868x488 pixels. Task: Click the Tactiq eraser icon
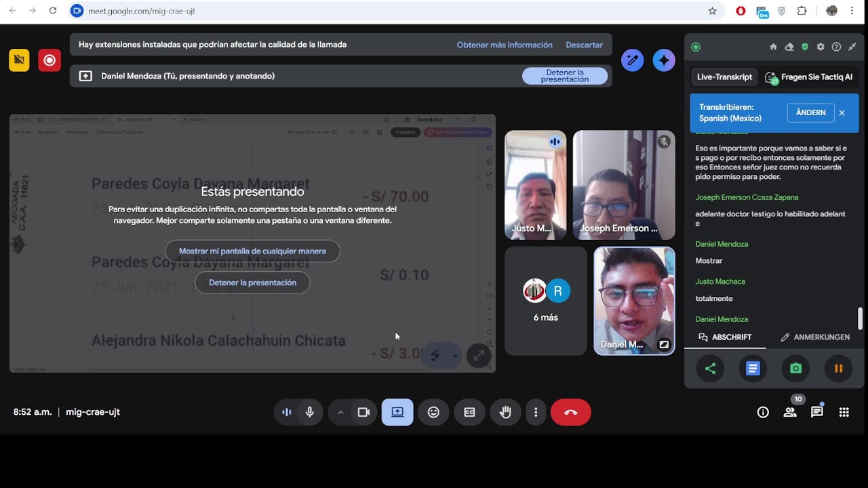pos(789,47)
